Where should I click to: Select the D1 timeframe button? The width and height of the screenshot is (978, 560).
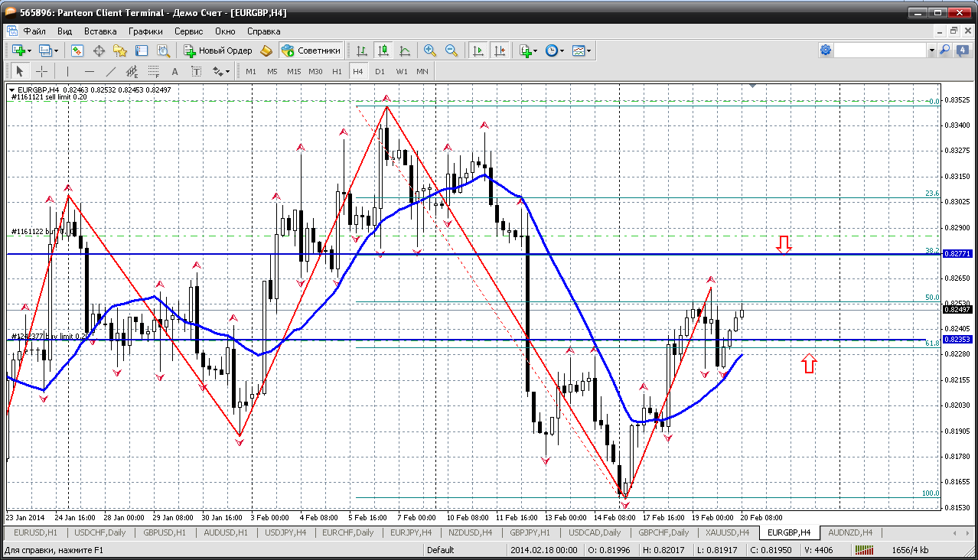[380, 71]
